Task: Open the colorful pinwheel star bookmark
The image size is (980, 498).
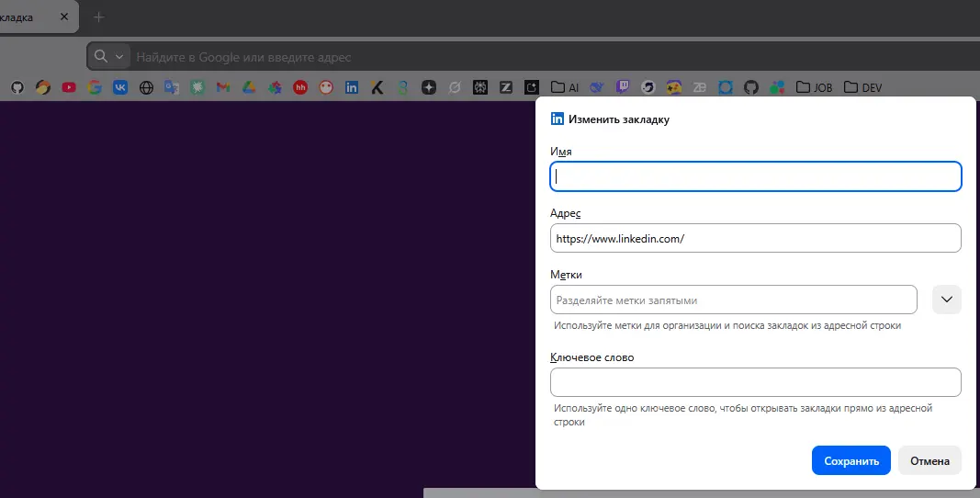Action: (x=275, y=87)
